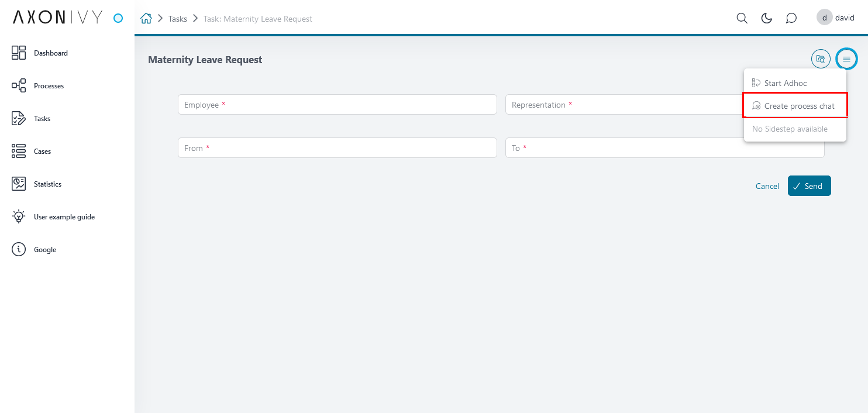Image resolution: width=868 pixels, height=413 pixels.
Task: Click the home icon in breadcrumb
Action: [146, 18]
